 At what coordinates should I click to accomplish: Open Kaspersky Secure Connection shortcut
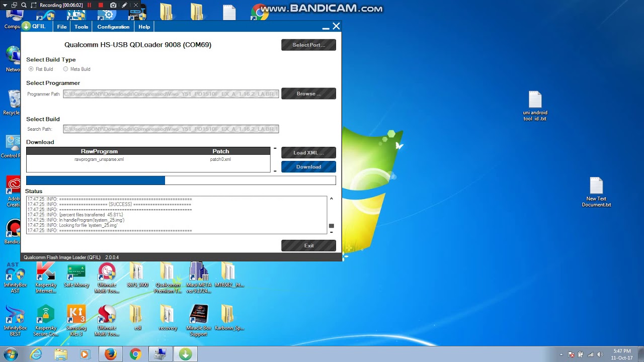46,321
